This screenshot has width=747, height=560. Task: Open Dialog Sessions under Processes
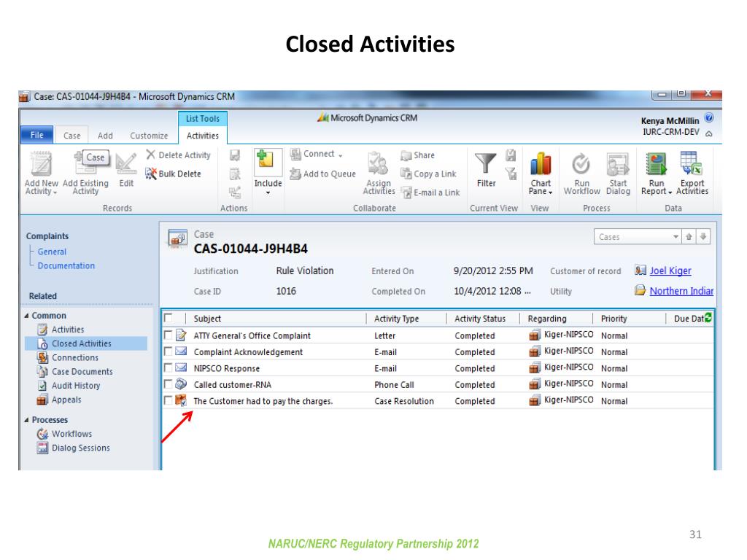(x=80, y=448)
